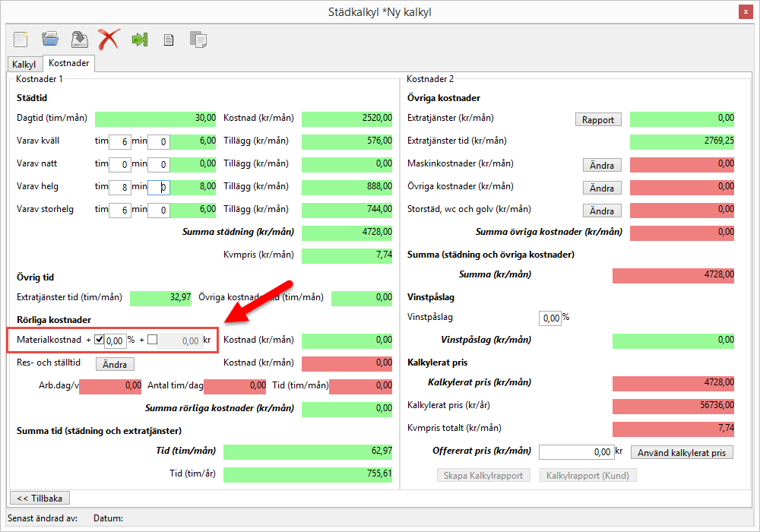Click the new calculation icon

click(21, 40)
